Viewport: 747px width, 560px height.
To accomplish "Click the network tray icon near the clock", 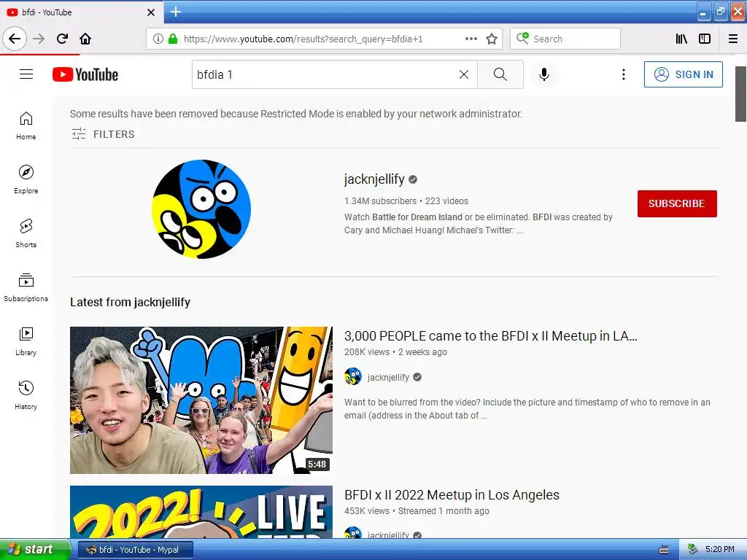I will 692,549.
